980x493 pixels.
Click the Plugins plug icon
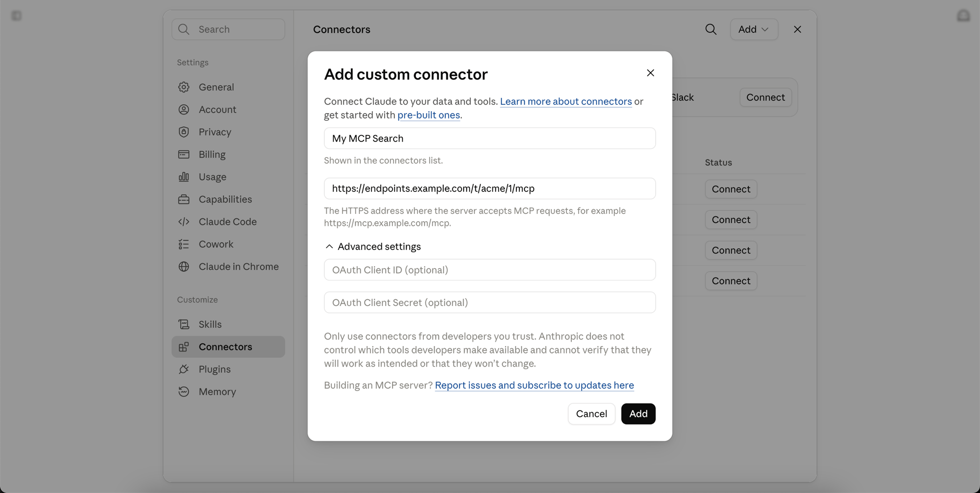(184, 369)
